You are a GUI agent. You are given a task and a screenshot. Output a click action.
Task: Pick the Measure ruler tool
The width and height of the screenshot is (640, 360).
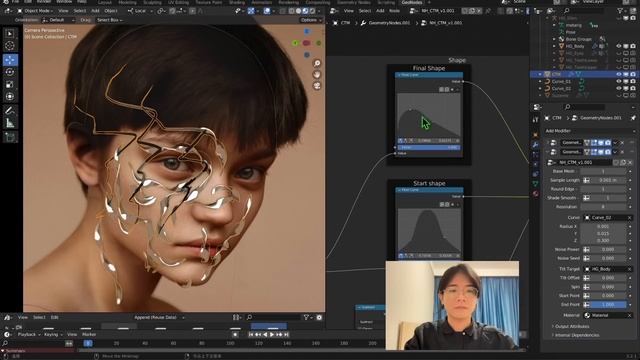click(10, 123)
